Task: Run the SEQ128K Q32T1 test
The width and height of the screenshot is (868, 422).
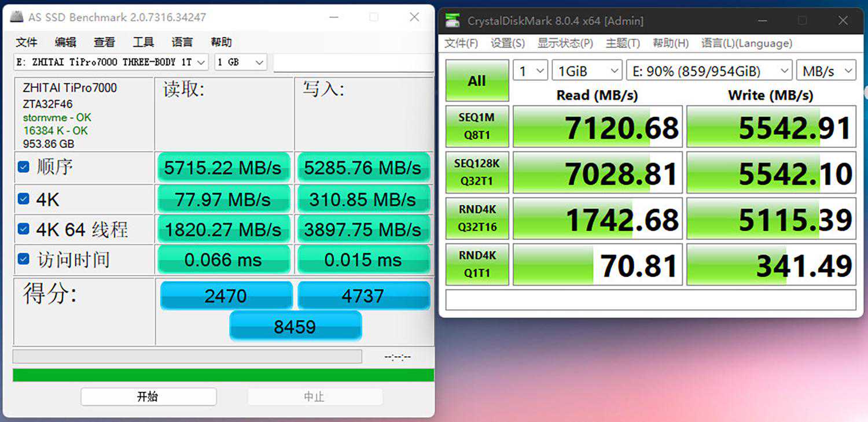Action: 477,172
